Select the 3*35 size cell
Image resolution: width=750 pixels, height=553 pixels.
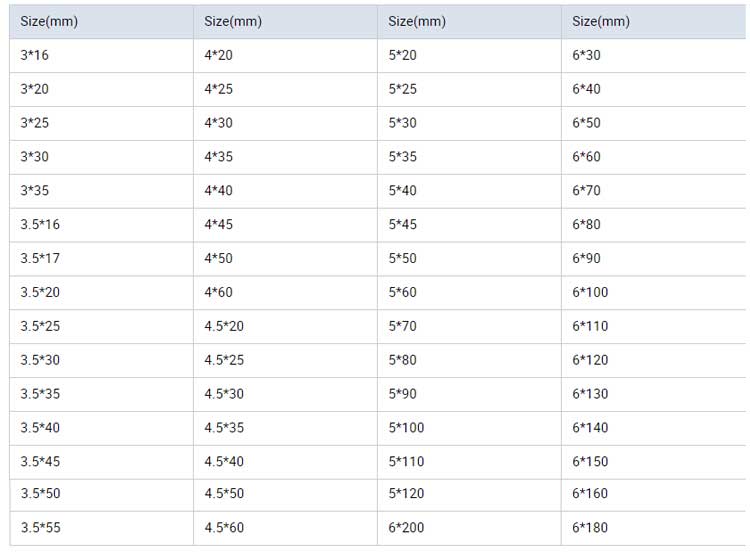(34, 190)
